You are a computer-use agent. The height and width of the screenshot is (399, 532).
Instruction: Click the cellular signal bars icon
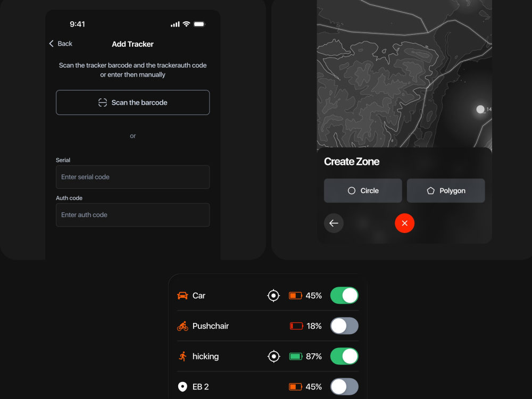(175, 24)
